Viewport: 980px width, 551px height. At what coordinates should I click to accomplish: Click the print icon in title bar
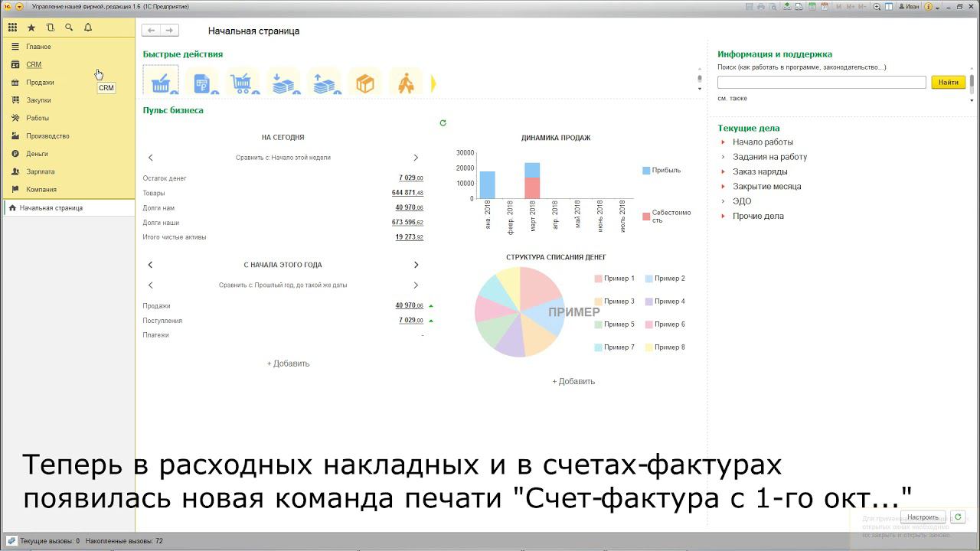coord(761,7)
